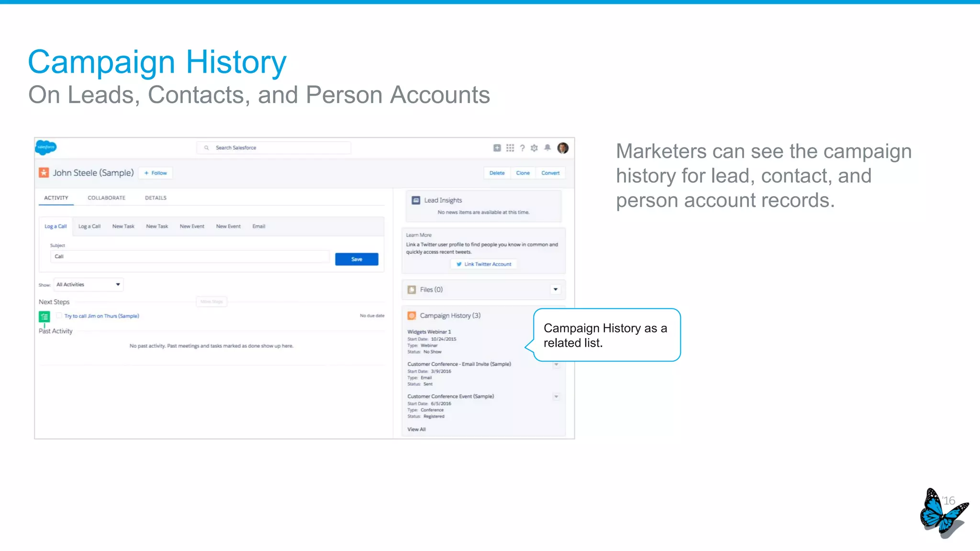Switch to the COLLABORATE tab
The height and width of the screenshot is (551, 980).
click(x=106, y=198)
